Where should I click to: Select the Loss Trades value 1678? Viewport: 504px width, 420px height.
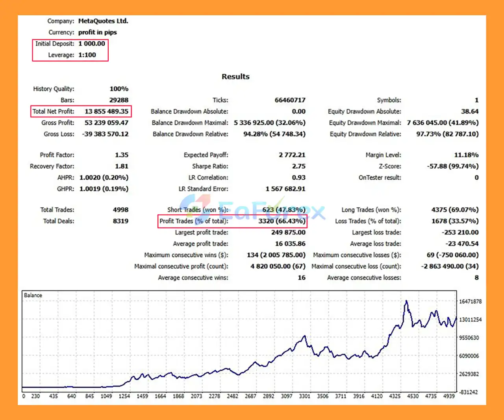click(x=455, y=221)
